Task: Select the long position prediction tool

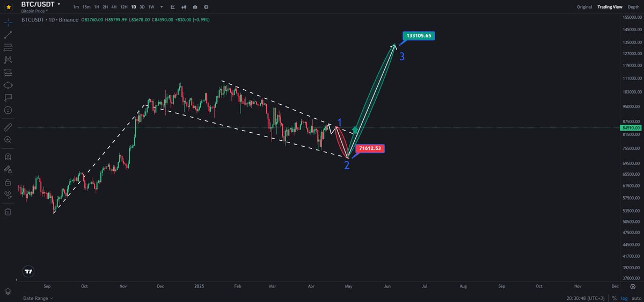Action: tap(8, 73)
